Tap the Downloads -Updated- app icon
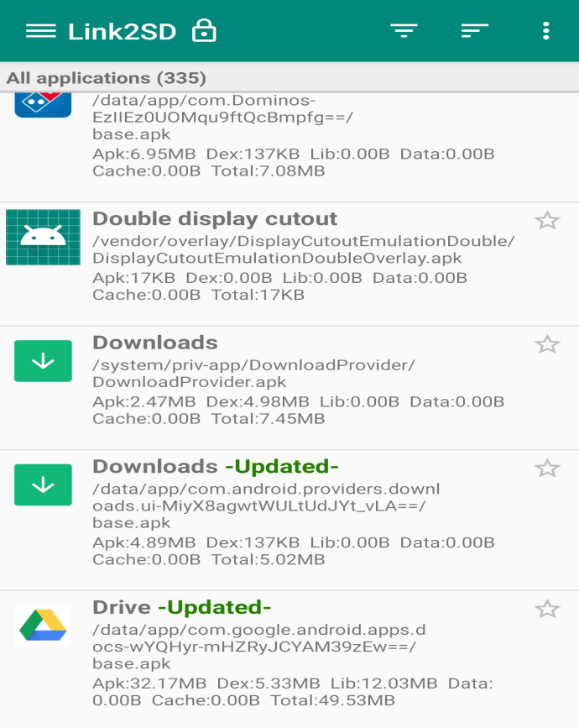 tap(43, 484)
